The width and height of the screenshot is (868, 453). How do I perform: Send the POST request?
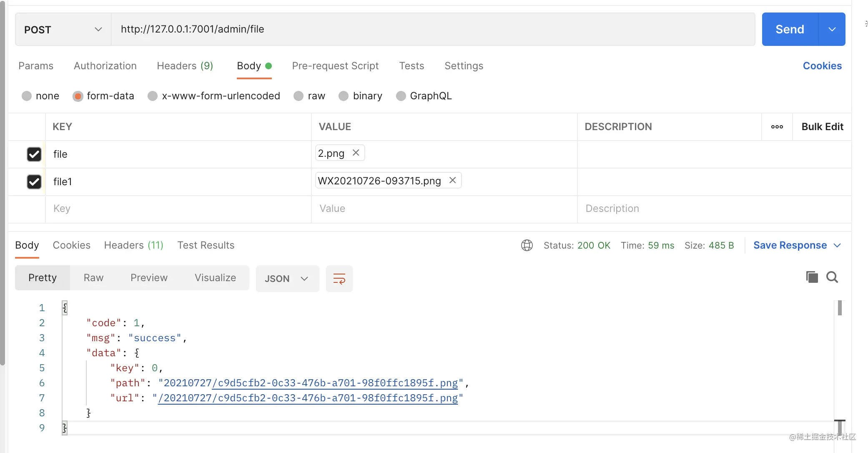pos(790,29)
